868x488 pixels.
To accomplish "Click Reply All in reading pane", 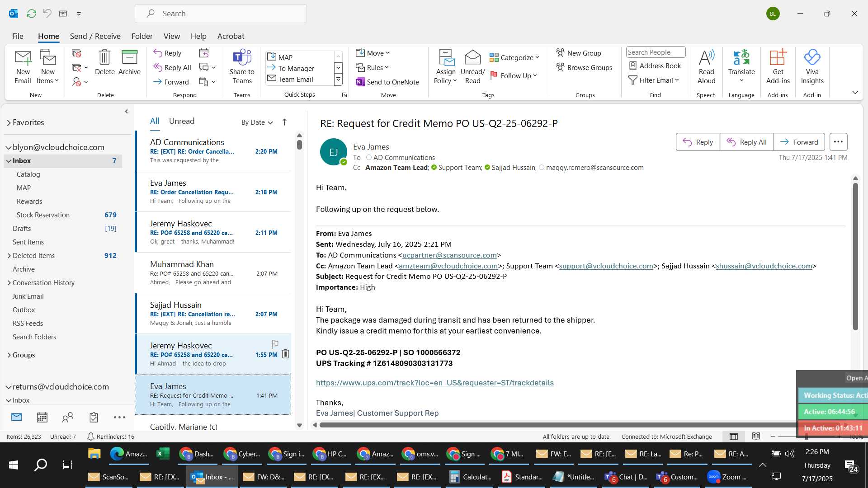I will coord(746,142).
